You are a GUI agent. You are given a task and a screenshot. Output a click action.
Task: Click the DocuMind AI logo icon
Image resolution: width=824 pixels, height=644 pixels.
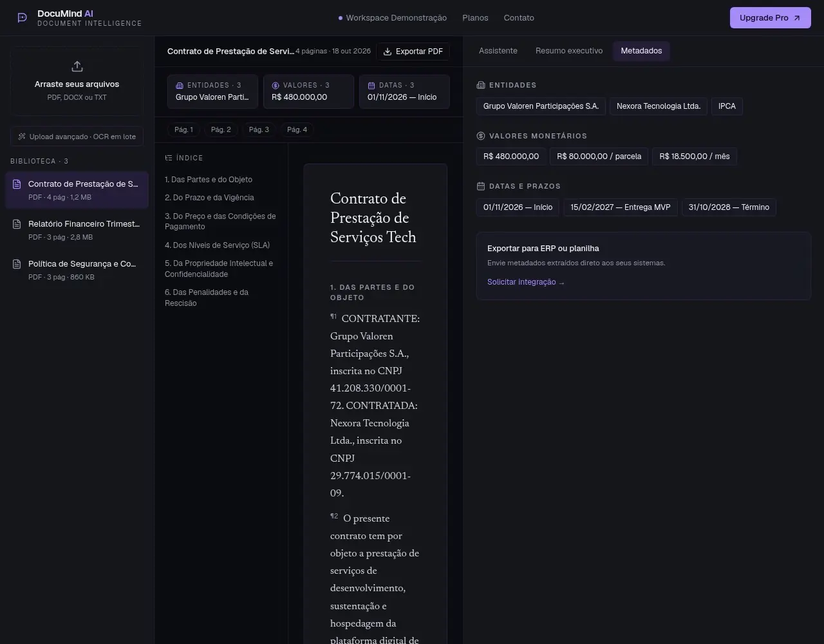(23, 18)
